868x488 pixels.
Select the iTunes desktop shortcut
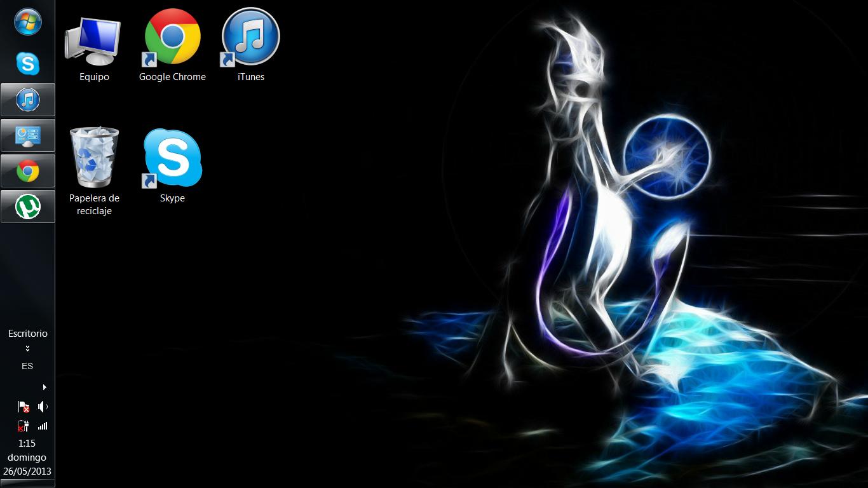coord(250,46)
